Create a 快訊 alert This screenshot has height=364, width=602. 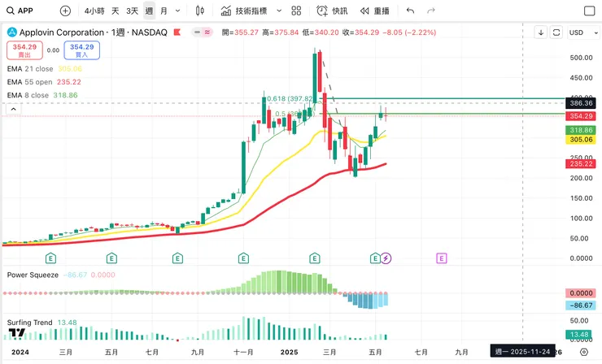[332, 11]
